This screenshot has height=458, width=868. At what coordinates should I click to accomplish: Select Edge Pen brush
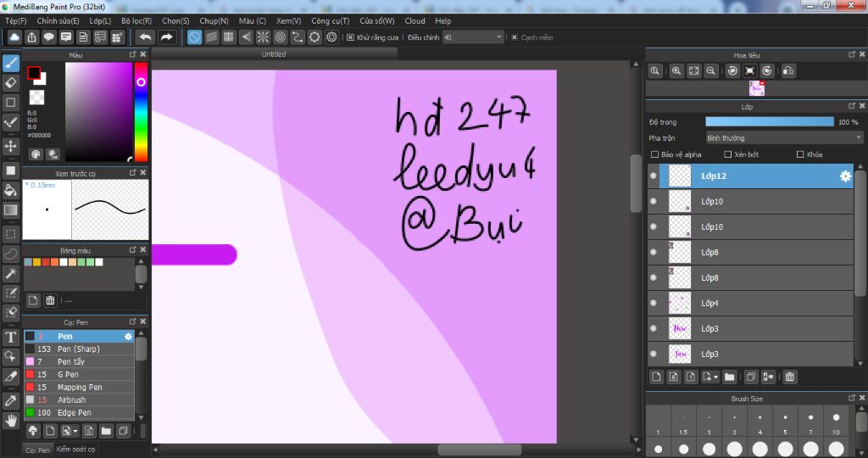[x=79, y=412]
